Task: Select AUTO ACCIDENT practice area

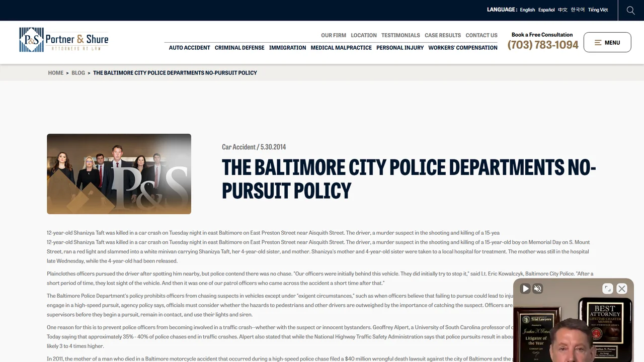Action: click(190, 48)
